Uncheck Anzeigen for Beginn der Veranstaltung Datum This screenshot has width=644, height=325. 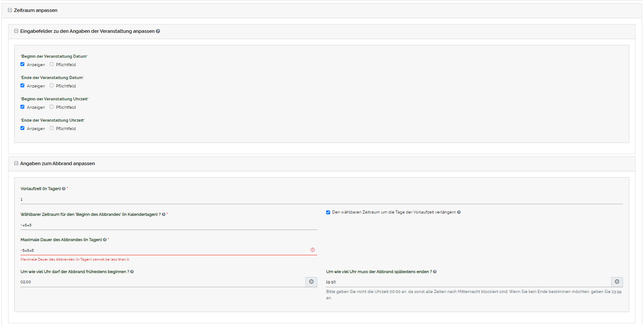(23, 64)
